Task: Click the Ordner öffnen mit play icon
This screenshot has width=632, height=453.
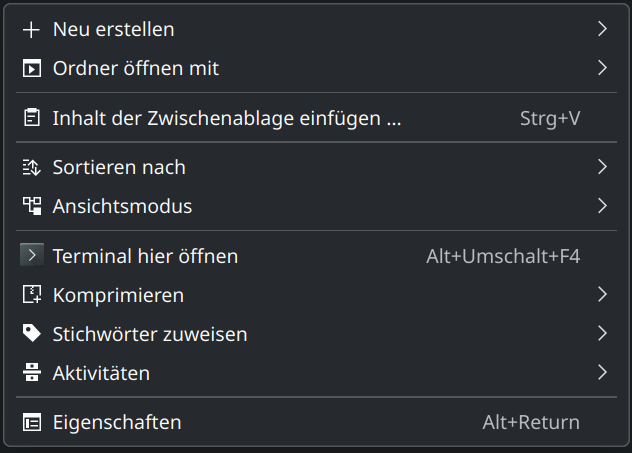Action: click(x=32, y=69)
